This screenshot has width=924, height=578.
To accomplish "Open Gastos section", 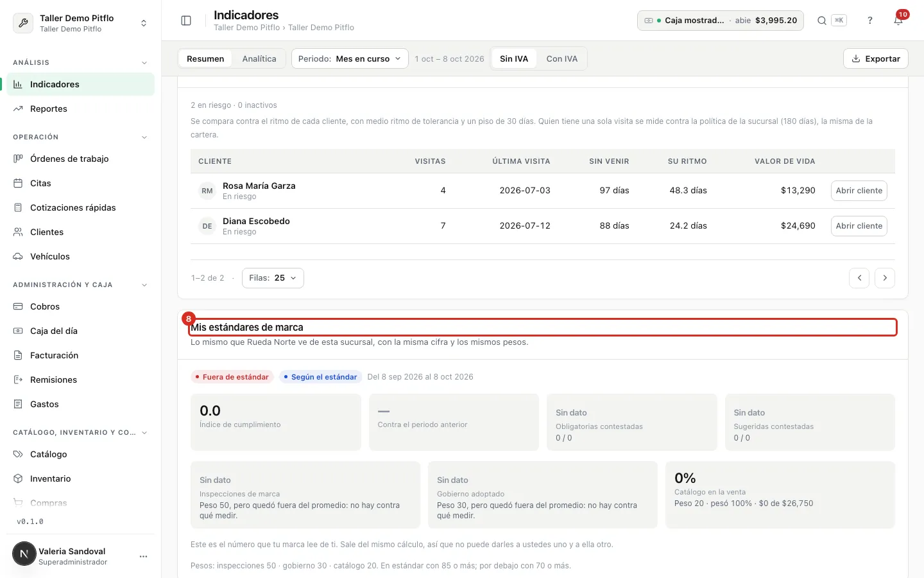I will coord(80,404).
